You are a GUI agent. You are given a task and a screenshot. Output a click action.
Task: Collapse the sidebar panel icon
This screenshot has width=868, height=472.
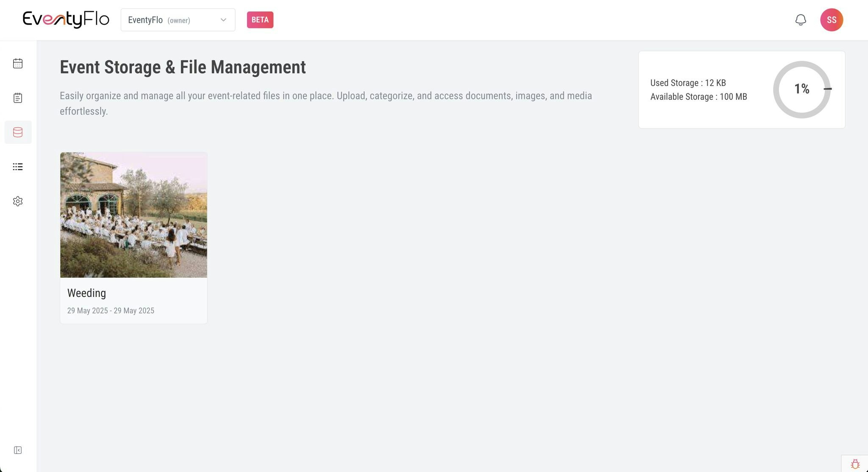[x=18, y=450]
